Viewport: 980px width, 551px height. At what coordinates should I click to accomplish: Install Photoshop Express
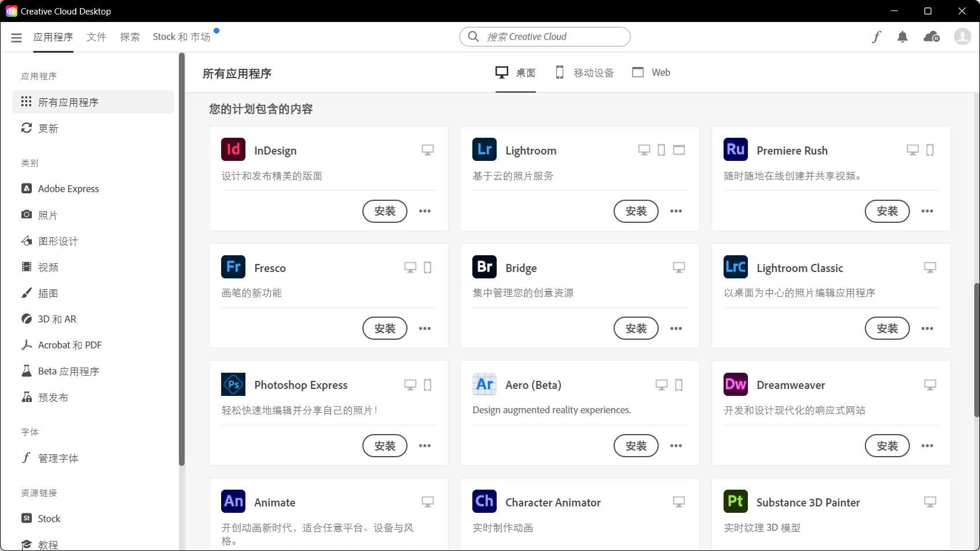385,446
